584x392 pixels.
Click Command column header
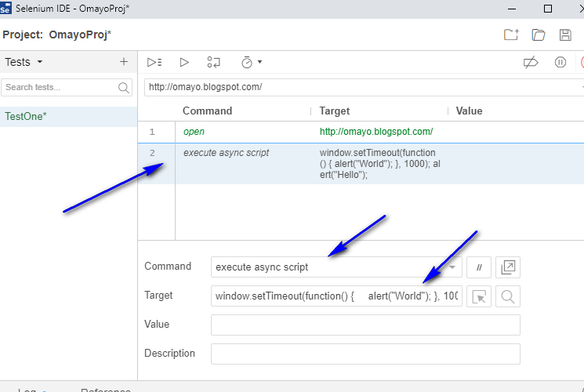coord(208,111)
